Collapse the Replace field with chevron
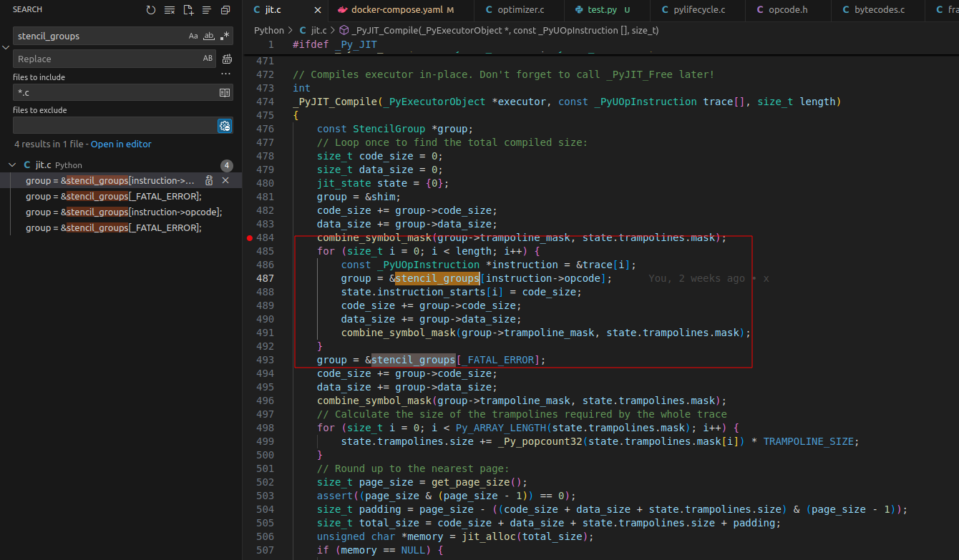The image size is (959, 560). point(6,47)
